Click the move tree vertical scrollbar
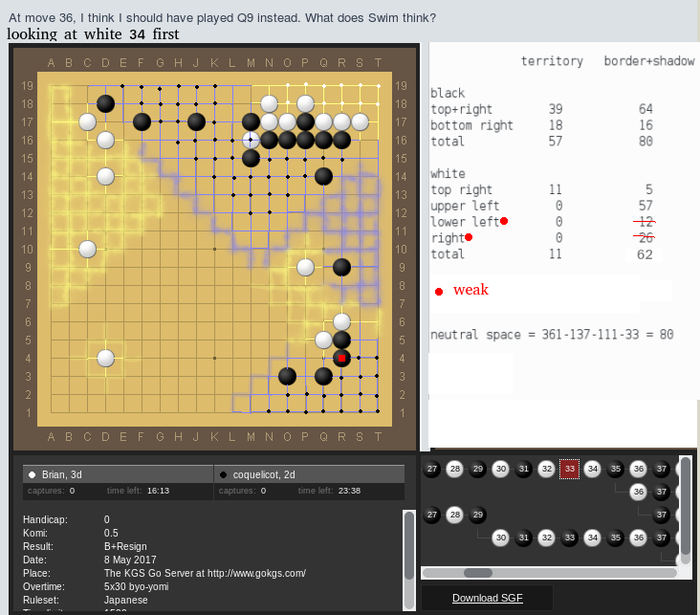The image size is (700, 615). (686, 506)
